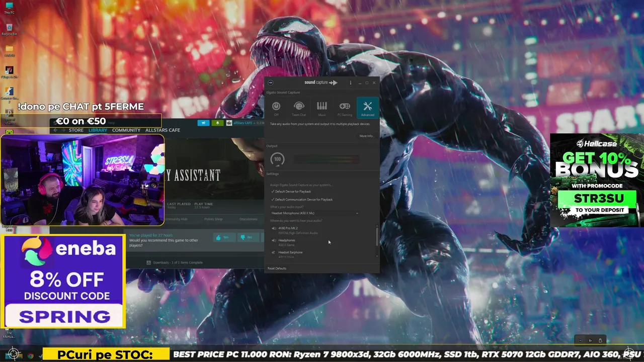This screenshot has height=362, width=644.
Task: Click Reset Defaults in Sound Capture
Action: 277,268
